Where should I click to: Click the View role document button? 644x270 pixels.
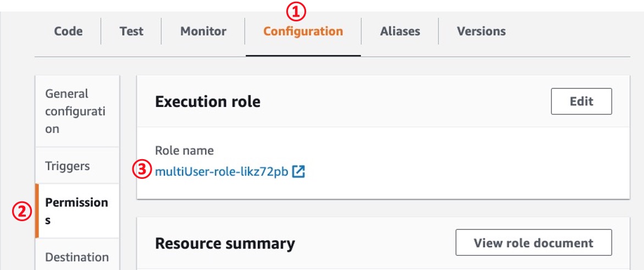(x=534, y=243)
